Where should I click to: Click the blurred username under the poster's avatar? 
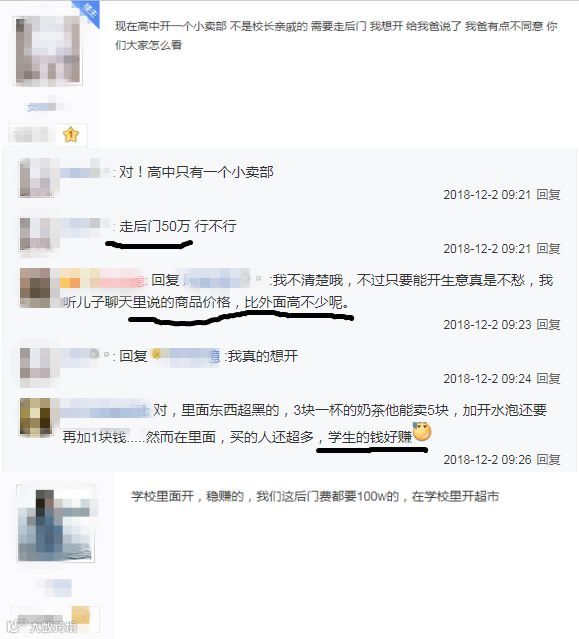click(44, 107)
